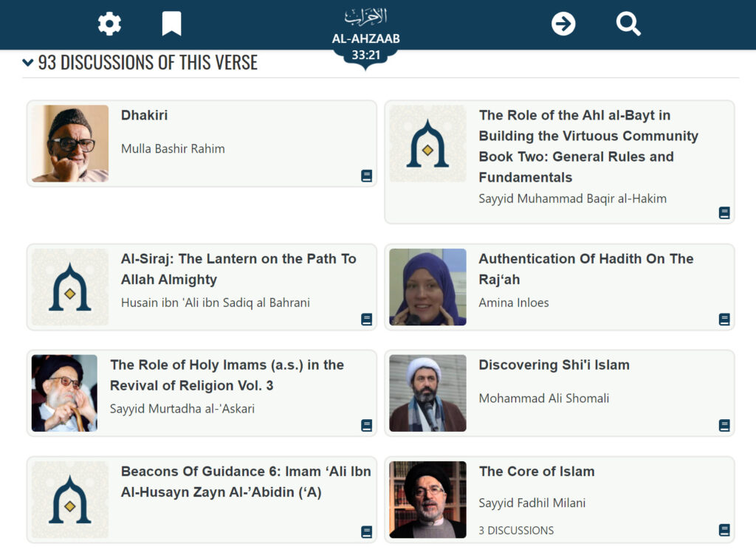Open the Dhakiri book title
The width and height of the screenshot is (756, 555).
tap(144, 115)
